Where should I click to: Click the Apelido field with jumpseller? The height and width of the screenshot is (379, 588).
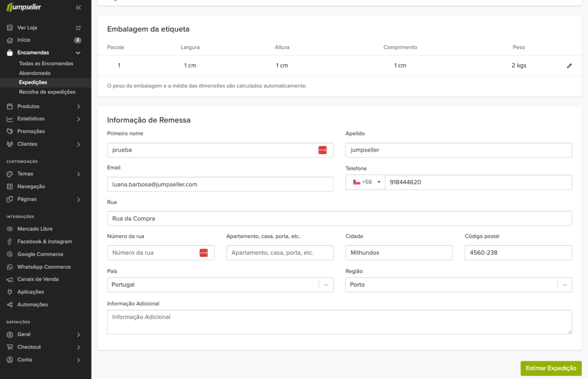point(459,150)
